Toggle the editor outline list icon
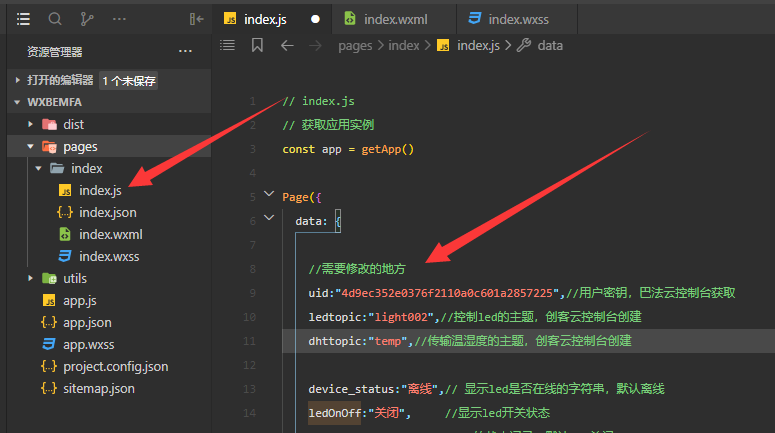 (227, 45)
